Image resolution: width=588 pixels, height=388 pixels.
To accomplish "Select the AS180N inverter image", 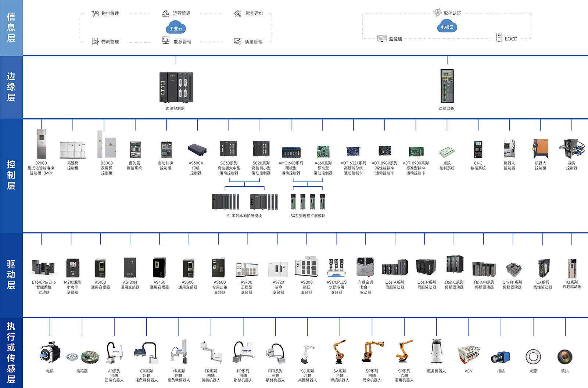I will pyautogui.click(x=130, y=267).
